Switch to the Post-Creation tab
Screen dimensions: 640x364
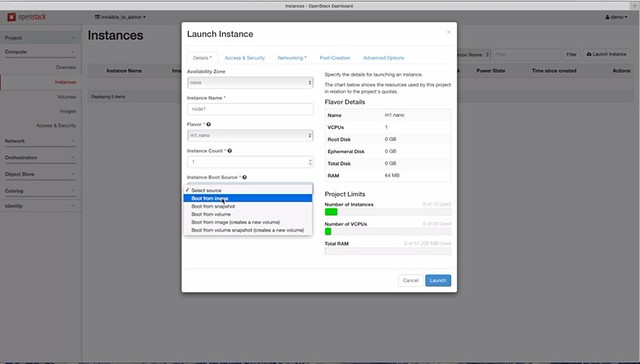point(335,58)
